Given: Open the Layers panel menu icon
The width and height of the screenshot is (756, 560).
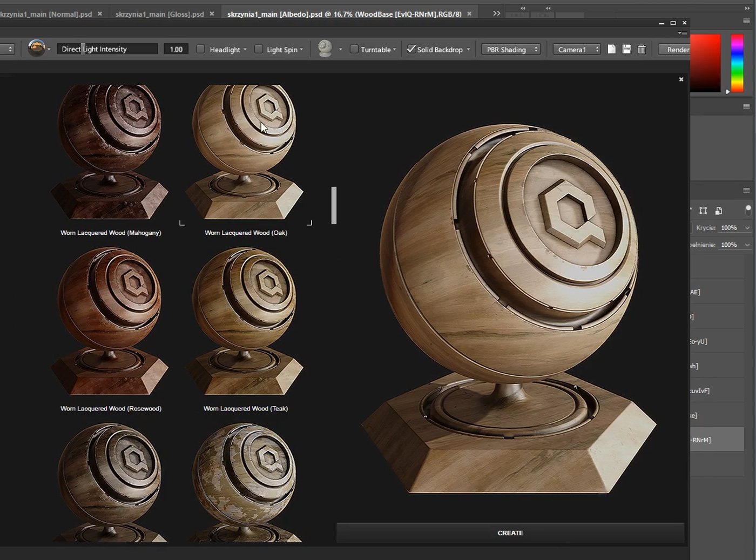Looking at the screenshot, I should 747,190.
